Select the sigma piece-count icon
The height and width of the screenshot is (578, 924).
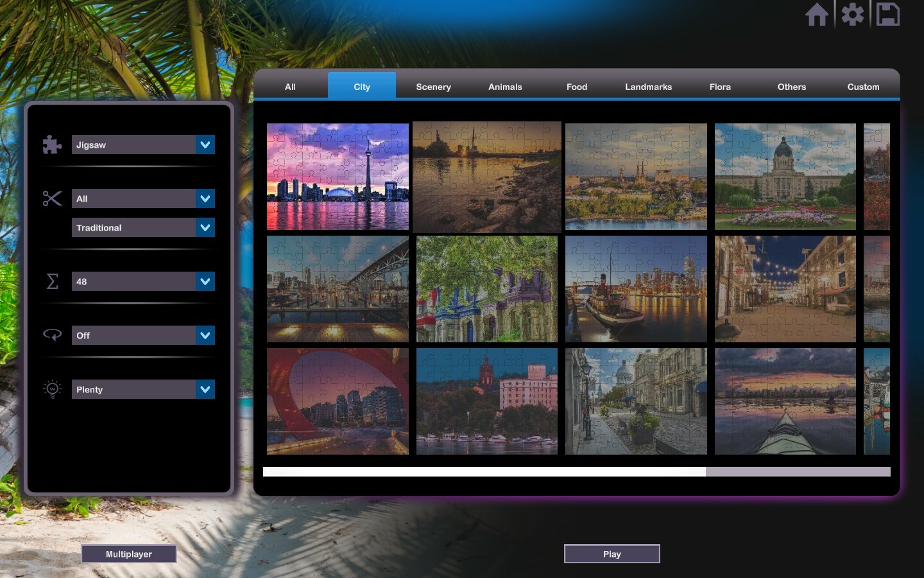(x=51, y=281)
